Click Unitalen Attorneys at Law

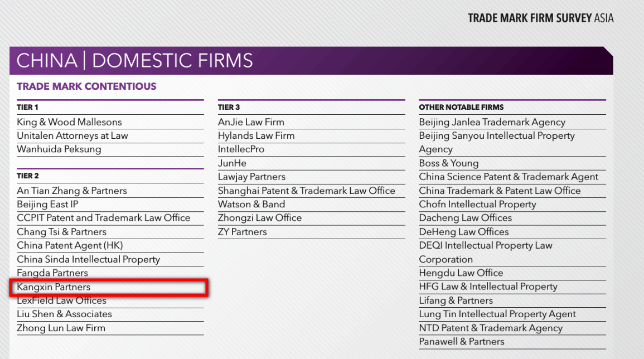tap(72, 135)
